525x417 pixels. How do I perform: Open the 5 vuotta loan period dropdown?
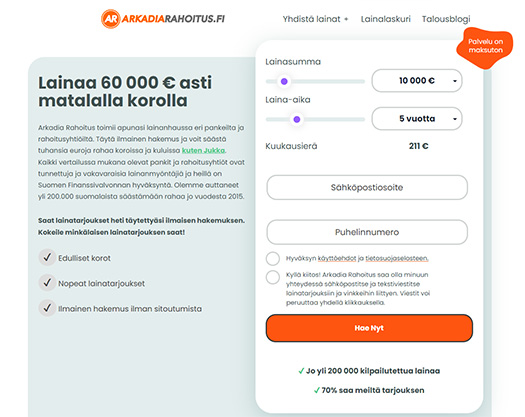pos(417,119)
